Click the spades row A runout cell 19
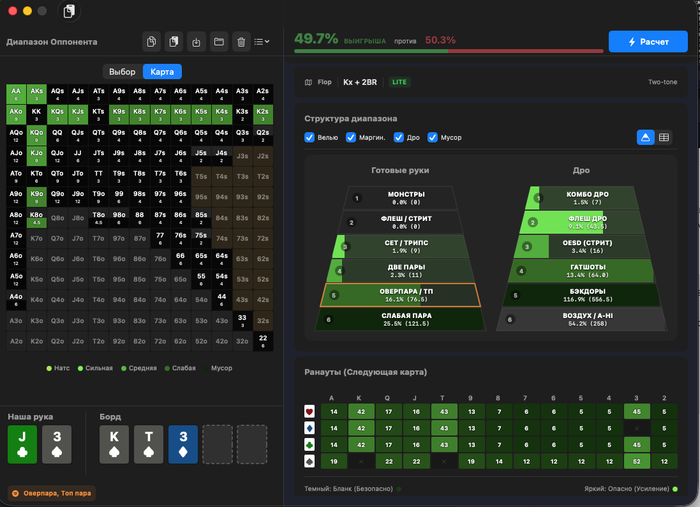 (x=333, y=461)
